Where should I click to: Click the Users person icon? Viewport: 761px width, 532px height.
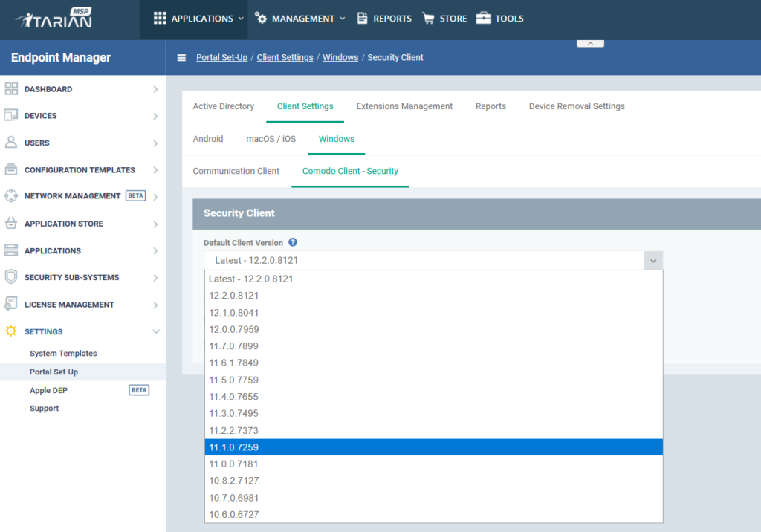point(11,142)
